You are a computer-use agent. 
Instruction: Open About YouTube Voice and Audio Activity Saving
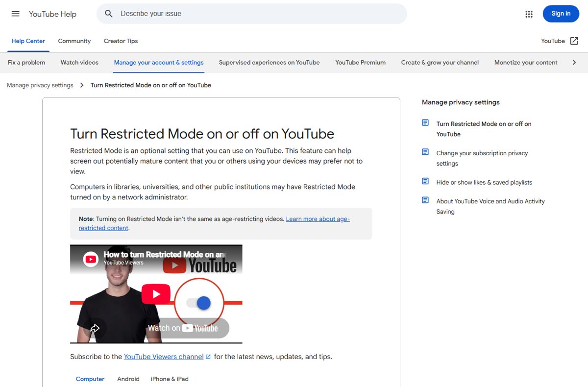(x=490, y=206)
